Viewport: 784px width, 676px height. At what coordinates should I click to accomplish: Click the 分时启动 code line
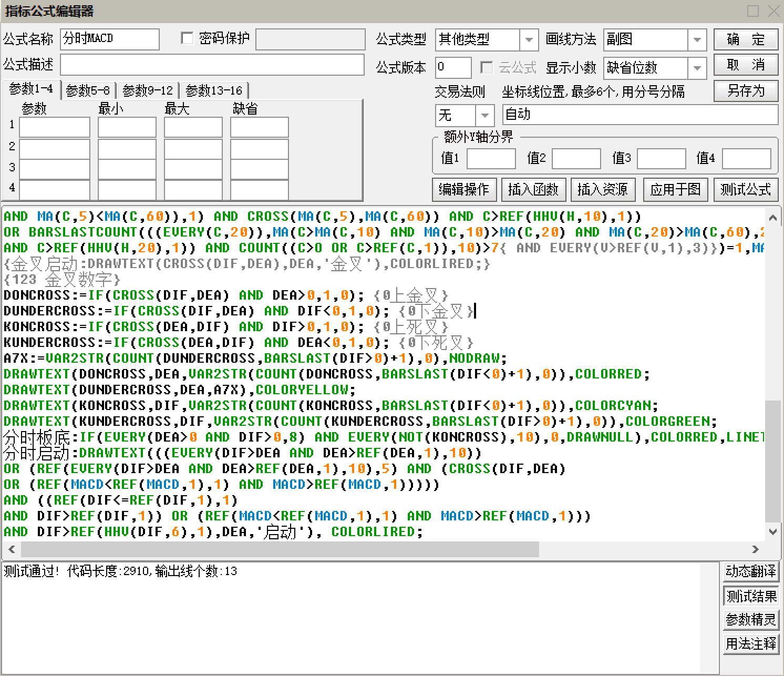point(242,453)
